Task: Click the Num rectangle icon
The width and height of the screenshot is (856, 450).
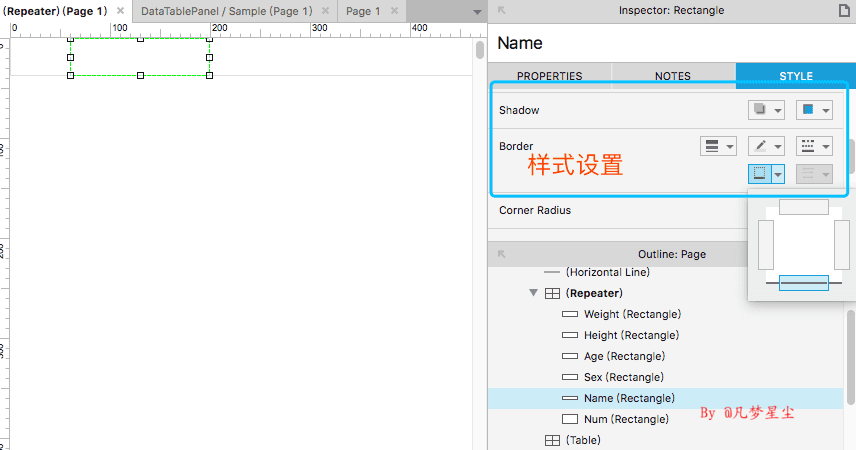Action: coord(570,419)
